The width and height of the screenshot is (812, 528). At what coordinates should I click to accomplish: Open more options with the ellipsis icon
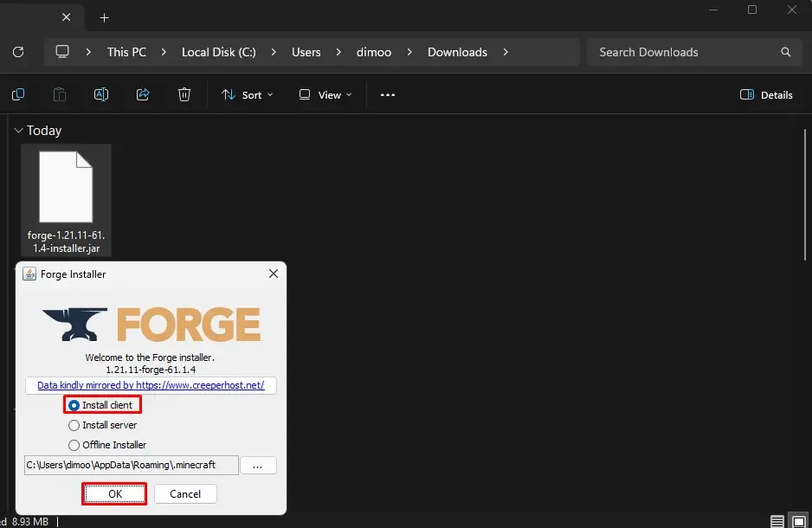387,94
